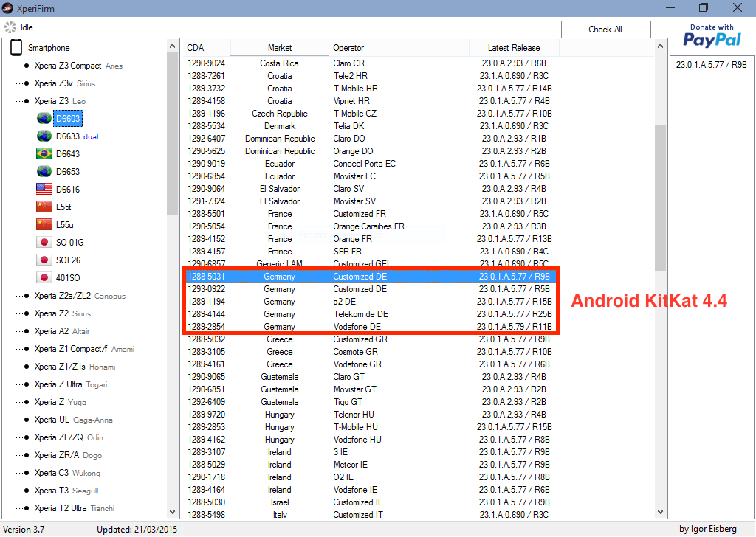
Task: Click the firmware list scrollbar thumb
Action: tap(661, 198)
